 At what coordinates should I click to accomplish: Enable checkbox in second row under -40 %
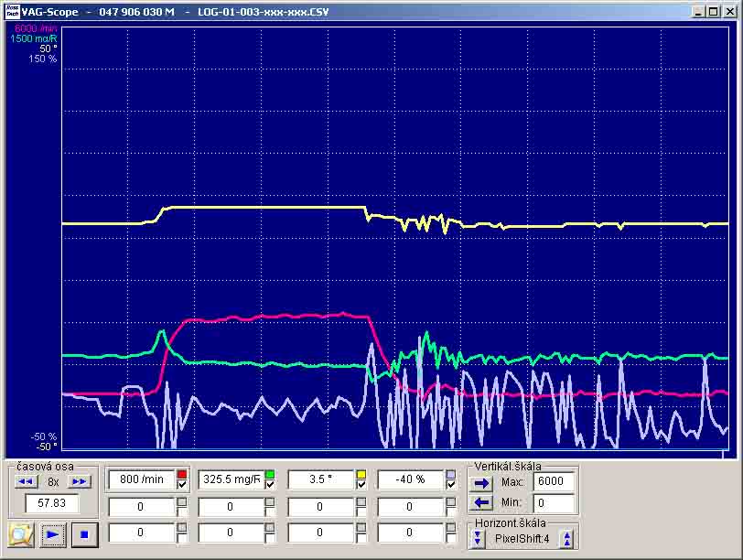[x=451, y=512]
